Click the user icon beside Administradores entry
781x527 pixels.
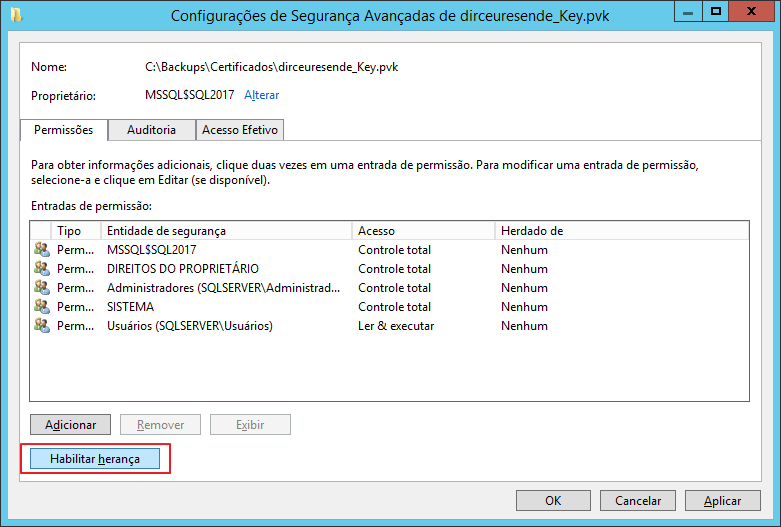[x=41, y=288]
